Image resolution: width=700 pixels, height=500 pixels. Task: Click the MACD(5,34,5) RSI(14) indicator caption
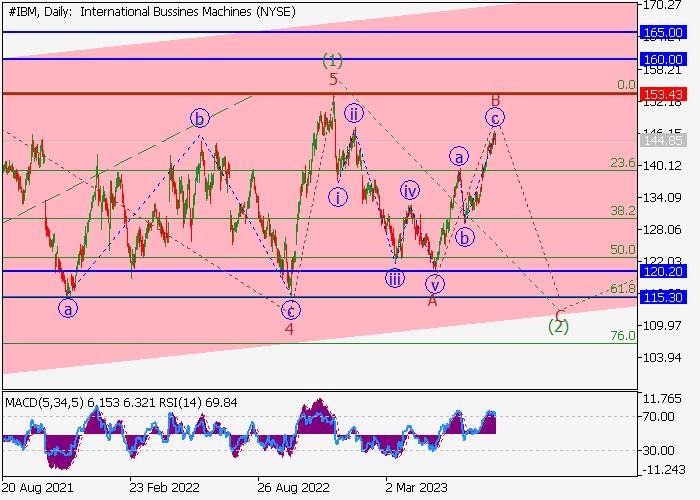(x=121, y=403)
